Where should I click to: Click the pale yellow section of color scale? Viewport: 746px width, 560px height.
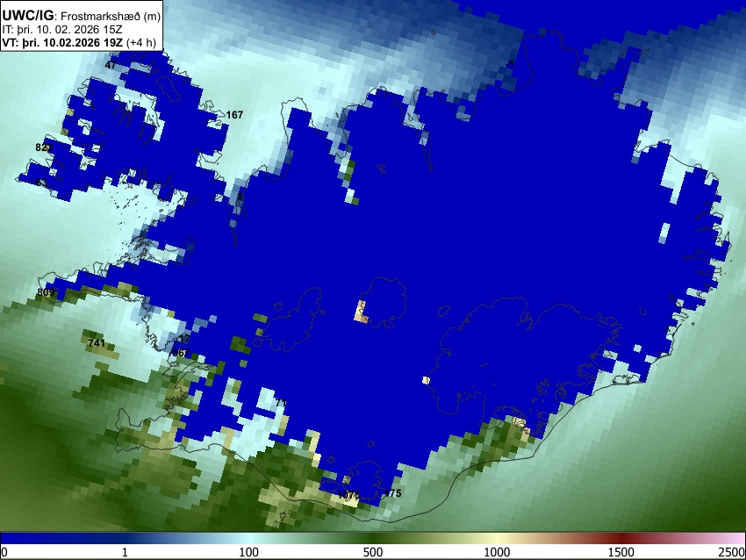click(497, 539)
